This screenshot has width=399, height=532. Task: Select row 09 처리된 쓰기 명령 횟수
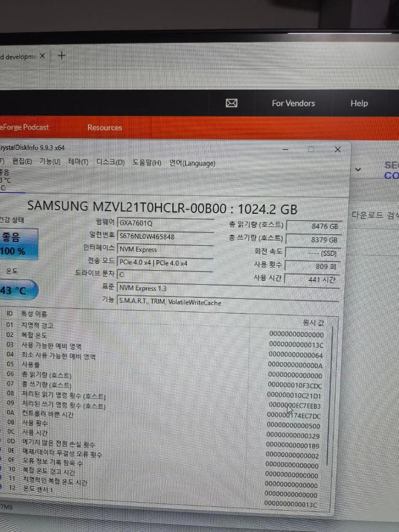point(163,409)
